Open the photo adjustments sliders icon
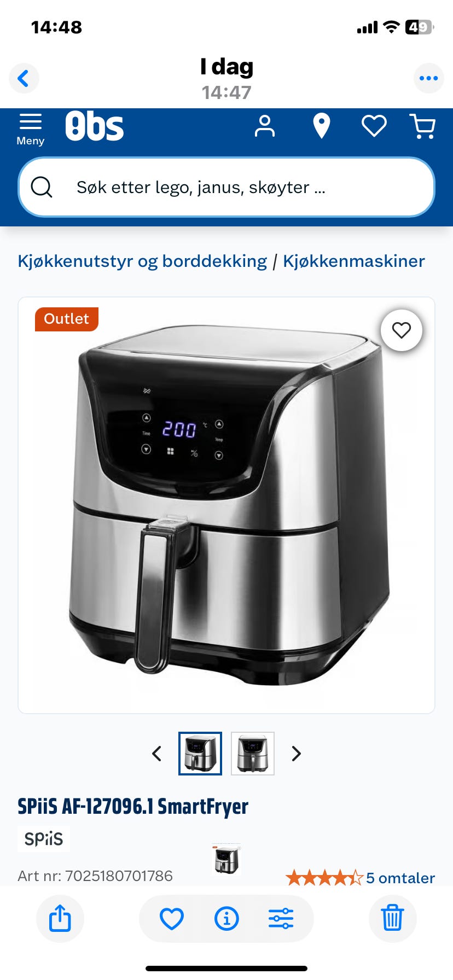 tap(281, 918)
